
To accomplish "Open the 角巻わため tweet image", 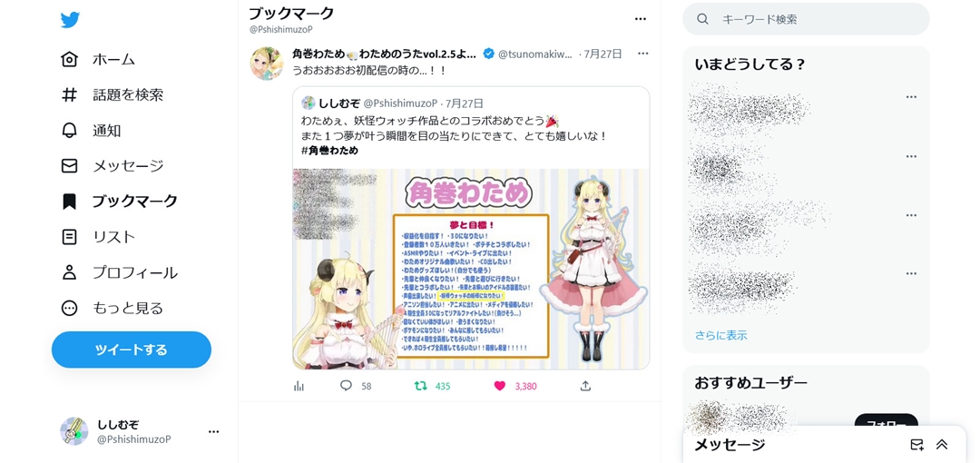I will pyautogui.click(x=471, y=269).
